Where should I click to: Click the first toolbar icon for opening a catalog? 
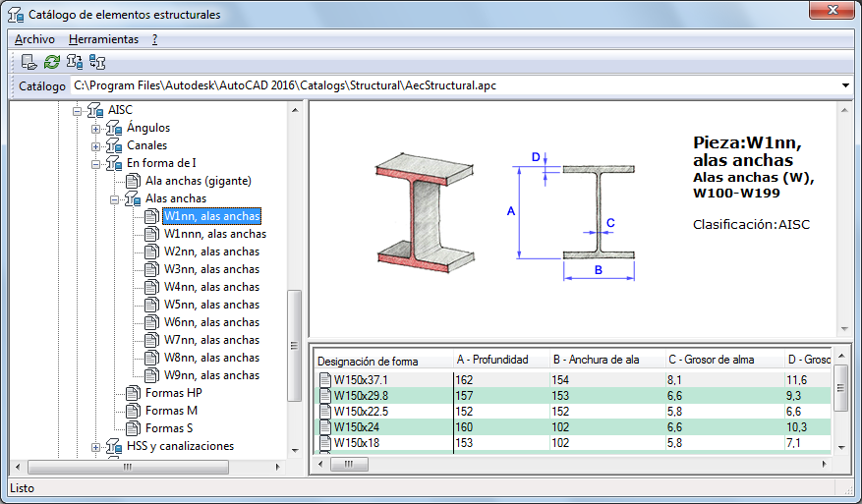[x=29, y=62]
